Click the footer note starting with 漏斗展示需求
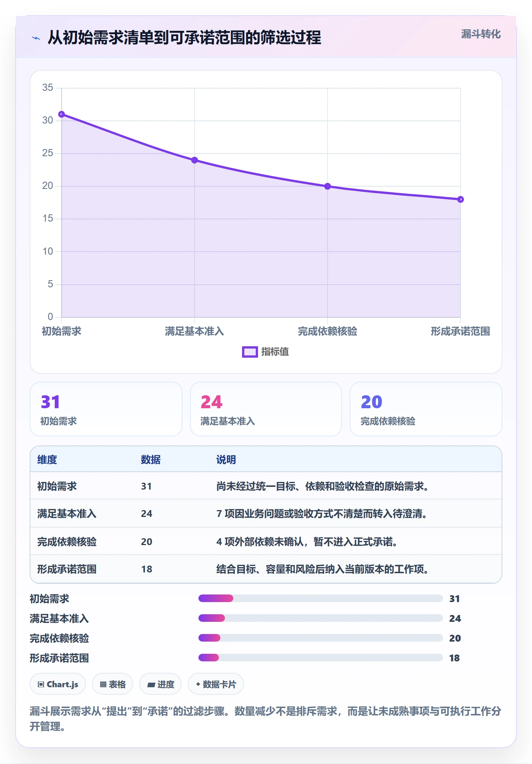The width and height of the screenshot is (532, 764). pos(266,719)
